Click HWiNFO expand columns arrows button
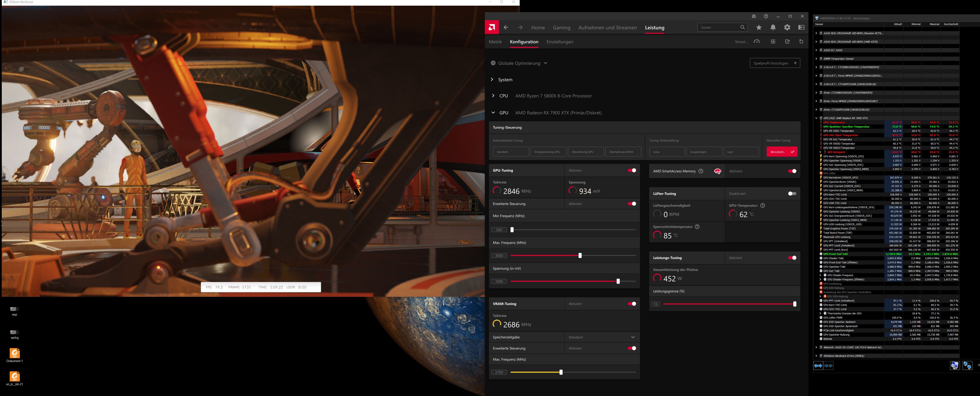Screen dimensions: 980x396 click(818, 366)
